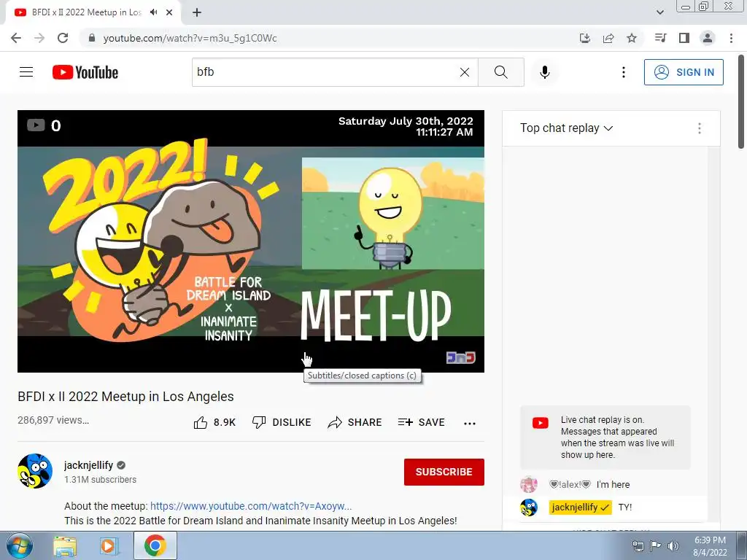The height and width of the screenshot is (560, 747).
Task: Open the Action Center flag tray icon
Action: coord(656,545)
